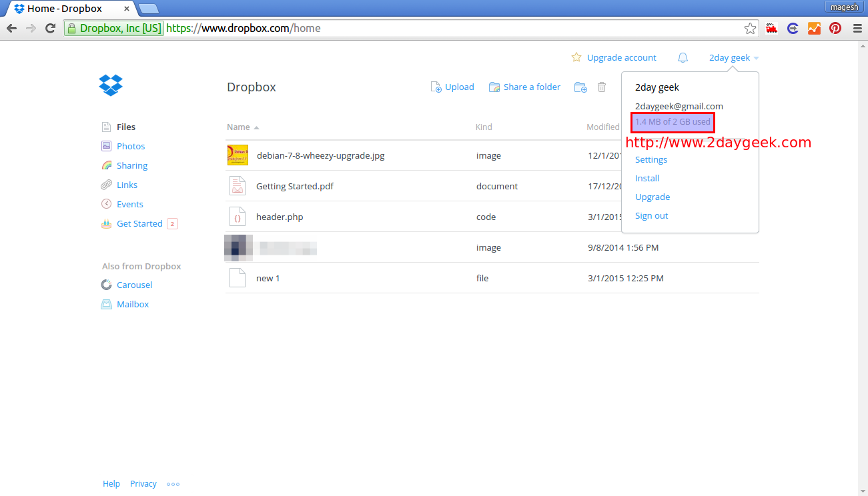Click the Upgrade account link
Screen dimensions: 868x496
click(x=622, y=58)
